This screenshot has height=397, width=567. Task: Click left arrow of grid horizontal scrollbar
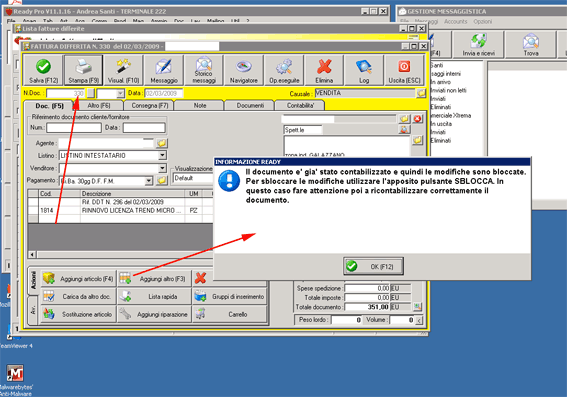tap(32, 255)
